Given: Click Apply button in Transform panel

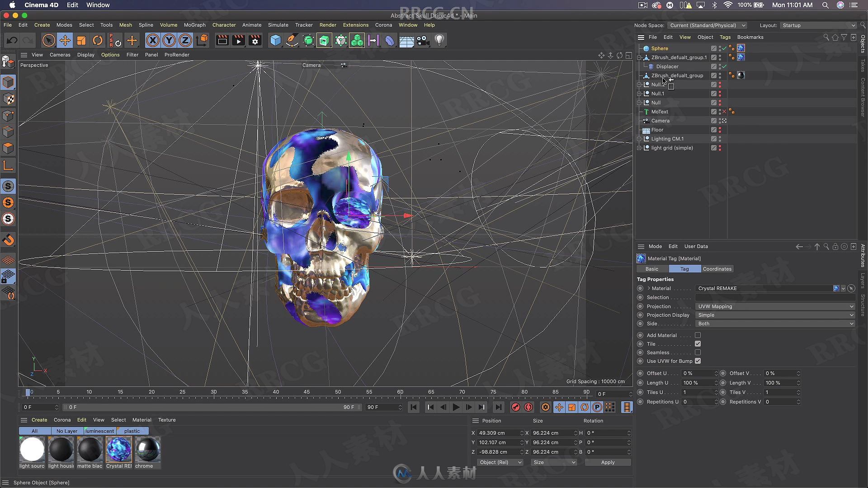Looking at the screenshot, I should click(608, 462).
